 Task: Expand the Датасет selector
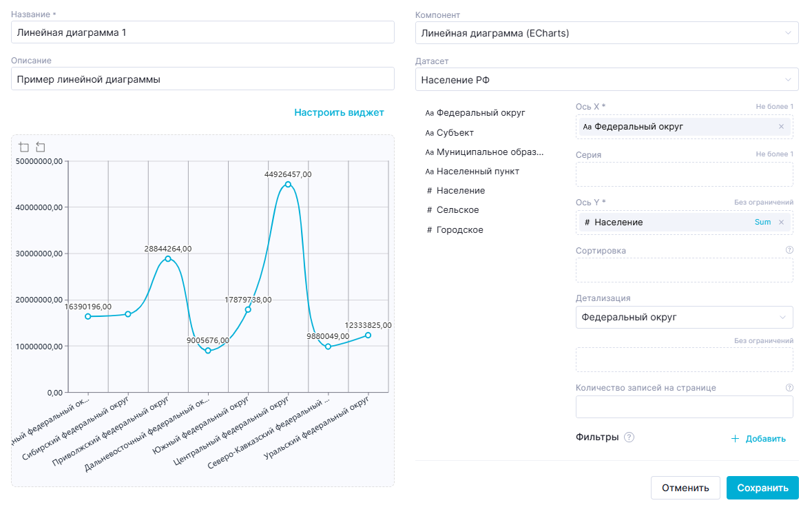point(607,80)
